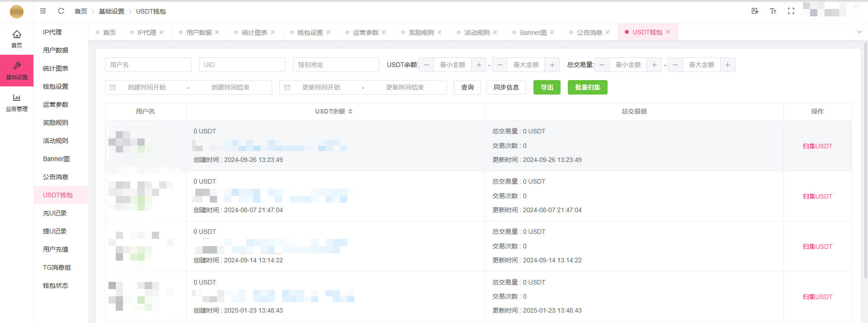
Task: Click the refresh page icon
Action: (x=61, y=11)
